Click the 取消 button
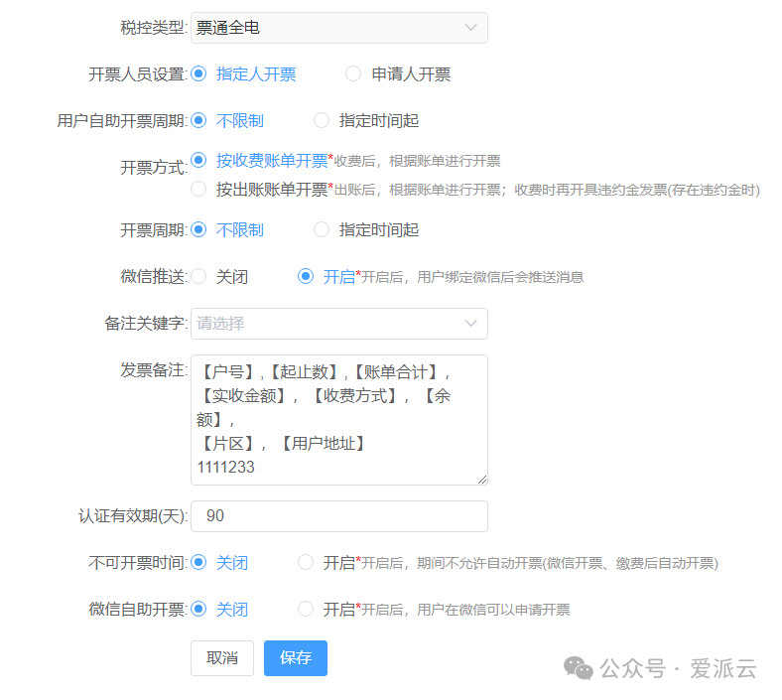The height and width of the screenshot is (700, 782). 222,658
